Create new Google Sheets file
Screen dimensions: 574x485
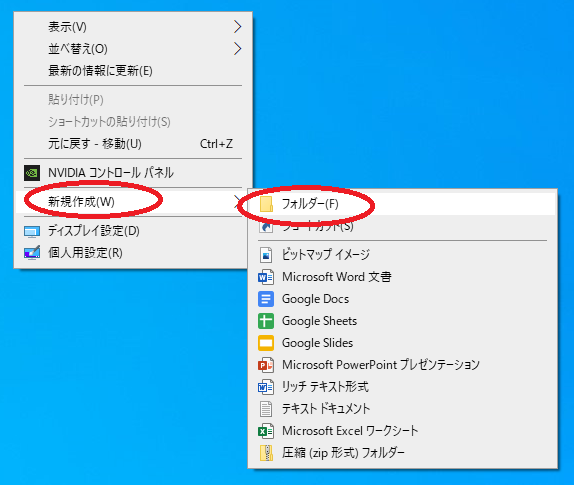point(403,321)
